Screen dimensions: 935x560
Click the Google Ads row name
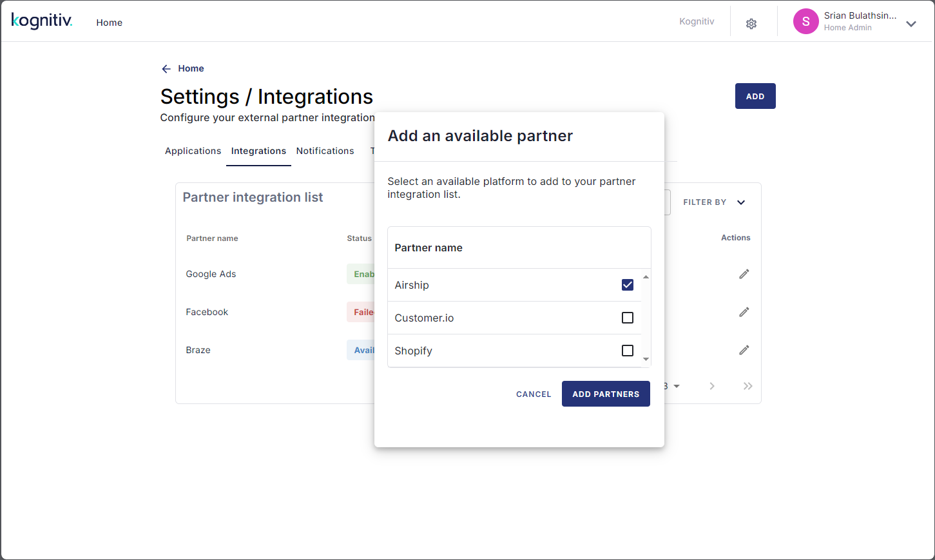[211, 274]
